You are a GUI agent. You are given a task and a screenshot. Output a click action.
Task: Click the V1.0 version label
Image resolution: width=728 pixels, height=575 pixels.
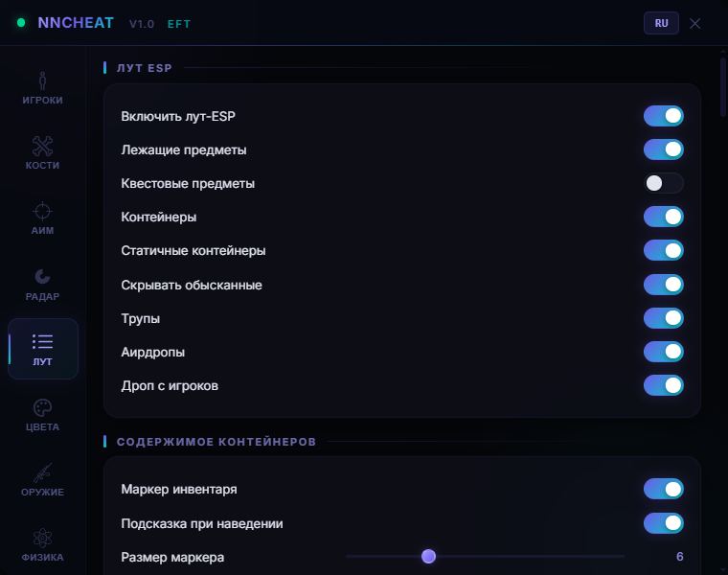pos(142,24)
